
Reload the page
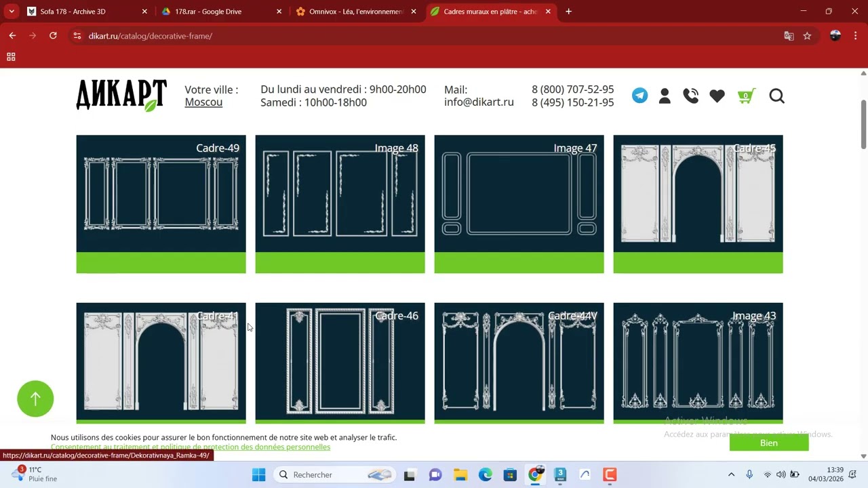(x=53, y=36)
